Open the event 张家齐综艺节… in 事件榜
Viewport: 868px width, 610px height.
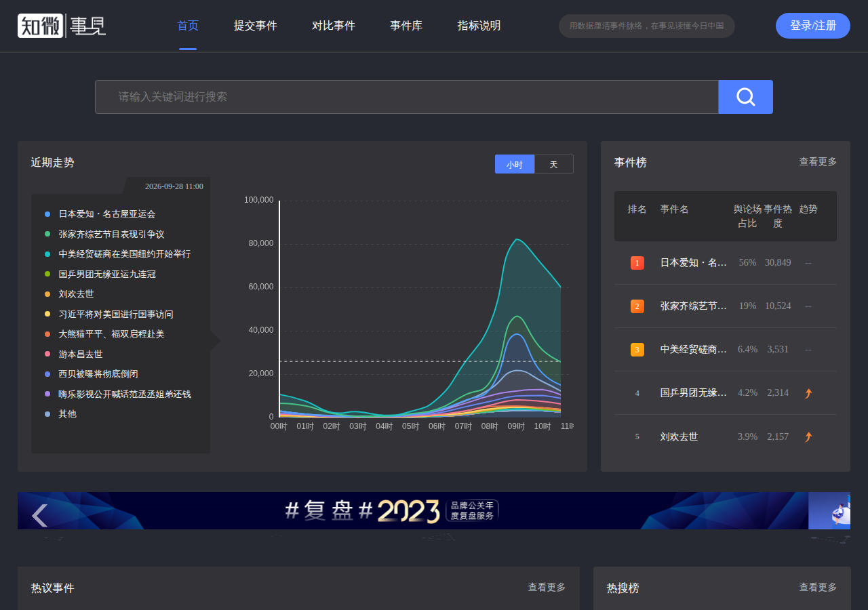(694, 306)
